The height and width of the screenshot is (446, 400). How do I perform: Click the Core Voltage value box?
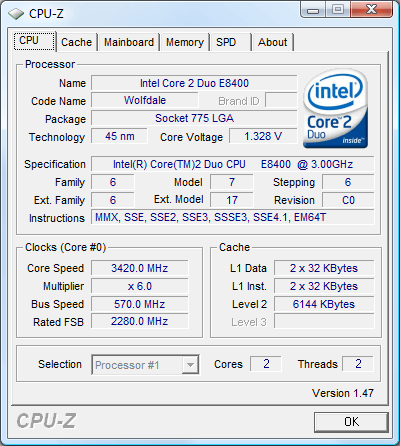[263, 136]
